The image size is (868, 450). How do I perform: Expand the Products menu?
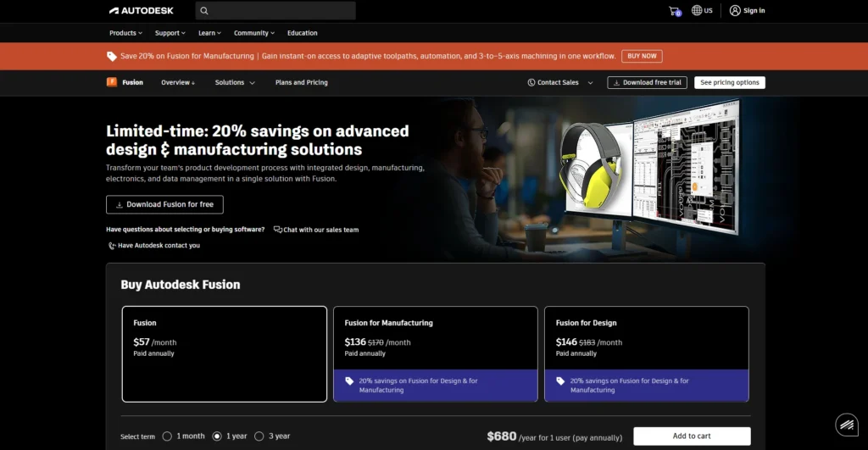tap(125, 33)
